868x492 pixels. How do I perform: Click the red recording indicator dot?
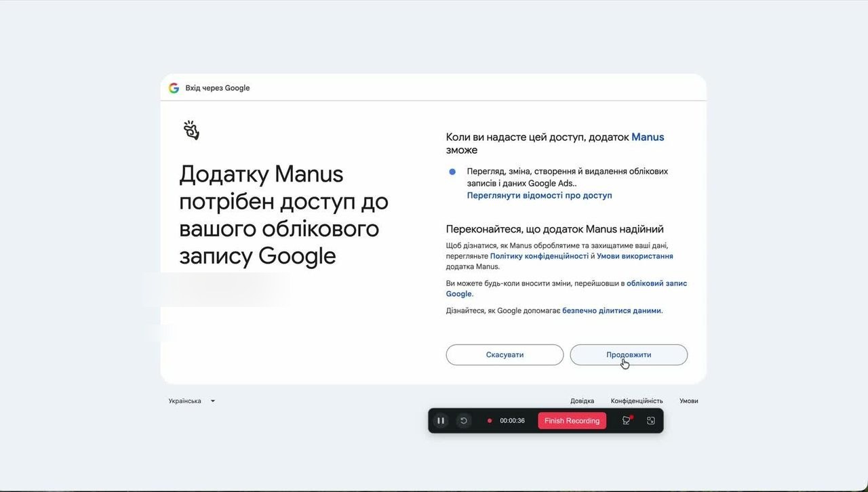[x=490, y=421]
